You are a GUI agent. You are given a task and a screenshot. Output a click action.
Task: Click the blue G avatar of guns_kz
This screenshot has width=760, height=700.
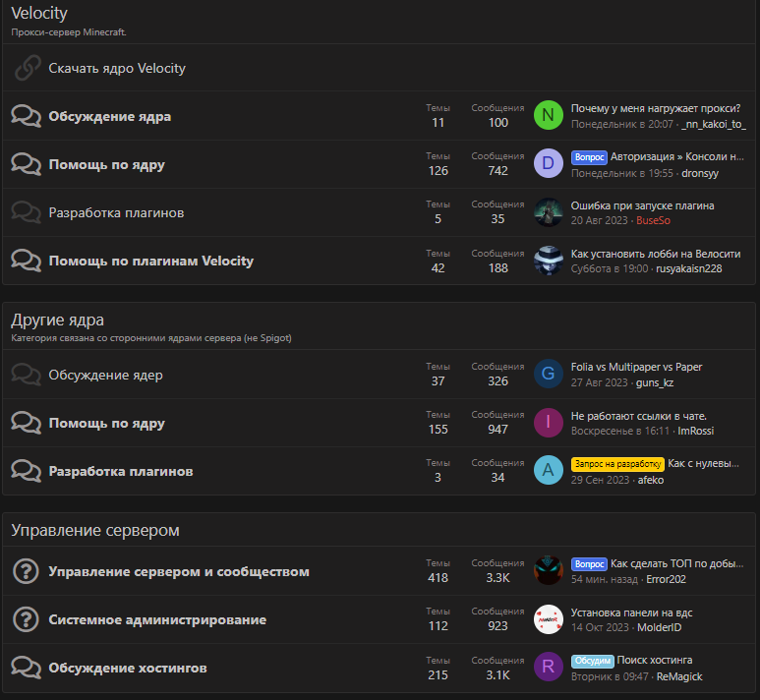(548, 375)
